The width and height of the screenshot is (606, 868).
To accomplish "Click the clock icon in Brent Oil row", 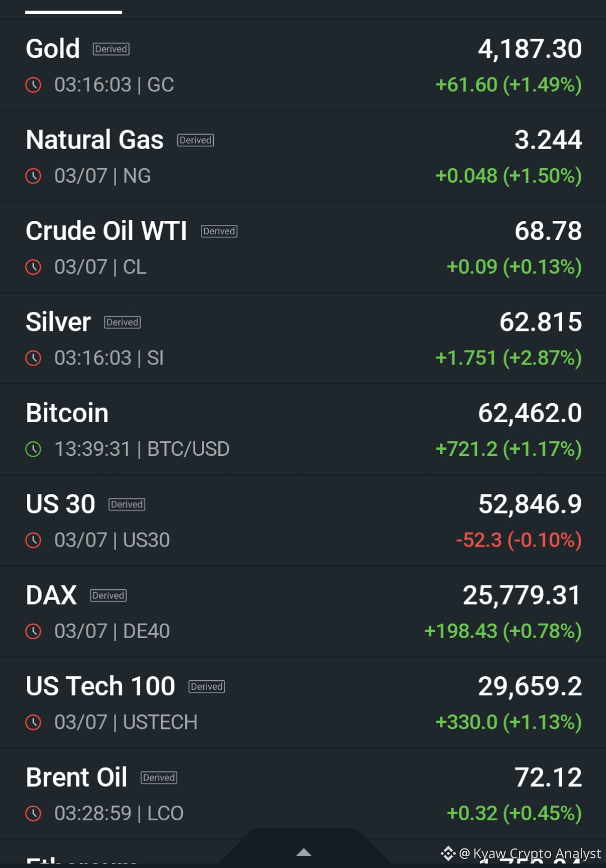I will (x=34, y=814).
